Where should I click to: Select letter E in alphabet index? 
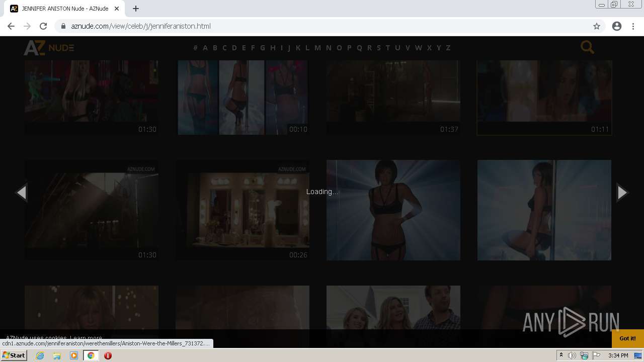click(x=244, y=48)
